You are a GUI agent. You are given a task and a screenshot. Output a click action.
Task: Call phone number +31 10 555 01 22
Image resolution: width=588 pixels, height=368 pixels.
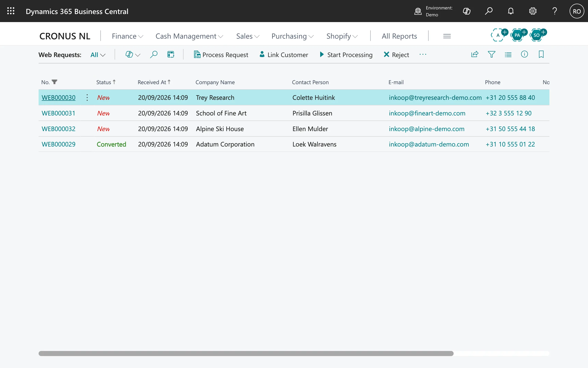point(510,144)
